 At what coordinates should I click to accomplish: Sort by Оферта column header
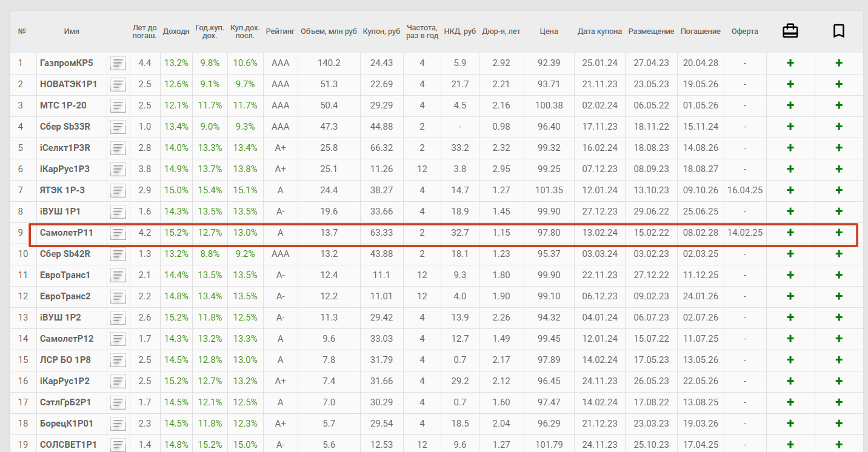point(745,32)
